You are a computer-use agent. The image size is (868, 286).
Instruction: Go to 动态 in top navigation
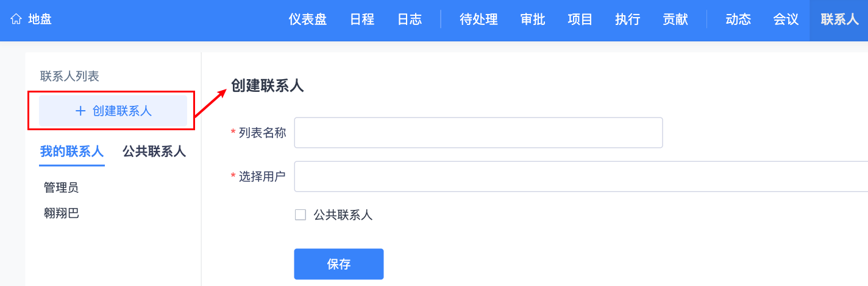(x=738, y=19)
